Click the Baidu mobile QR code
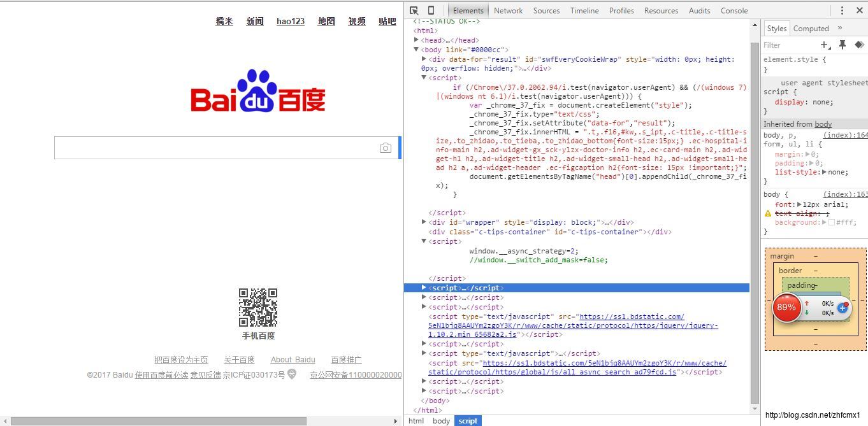The image size is (868, 426). tap(258, 308)
